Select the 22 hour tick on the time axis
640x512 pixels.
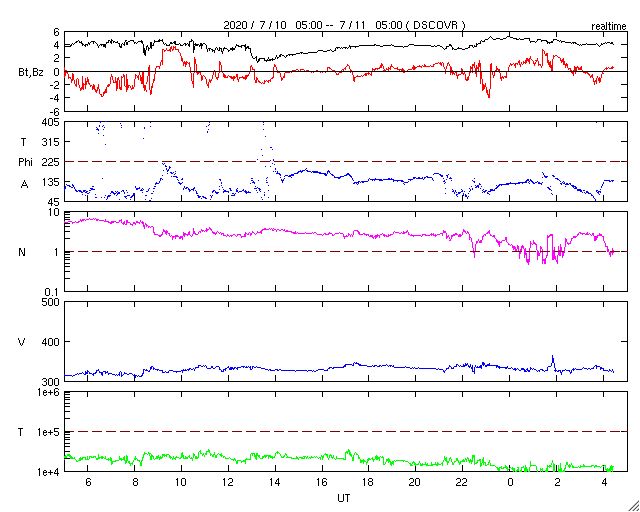coord(463,483)
